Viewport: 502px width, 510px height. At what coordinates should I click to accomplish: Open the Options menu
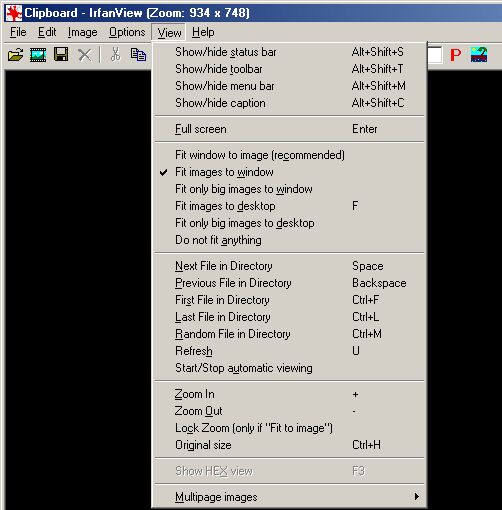(127, 32)
